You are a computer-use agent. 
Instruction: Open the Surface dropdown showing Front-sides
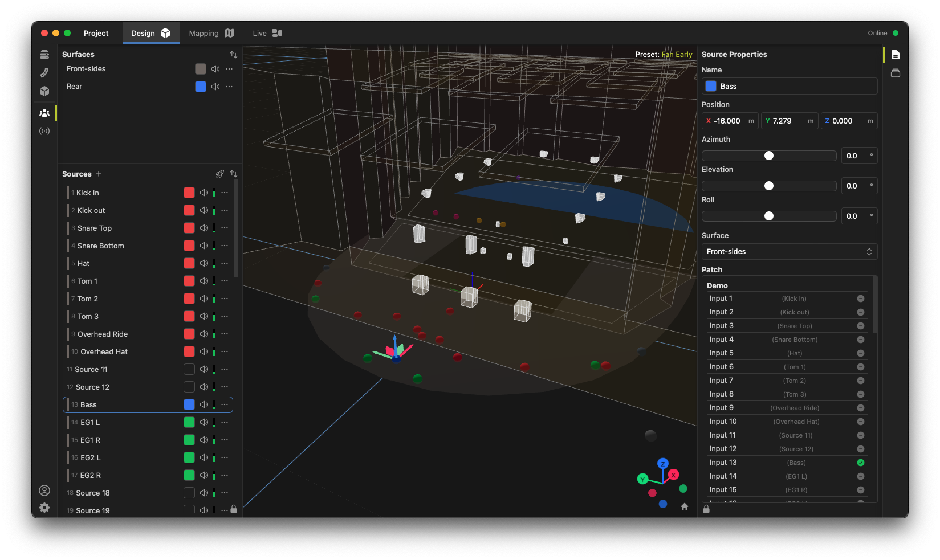pyautogui.click(x=789, y=252)
